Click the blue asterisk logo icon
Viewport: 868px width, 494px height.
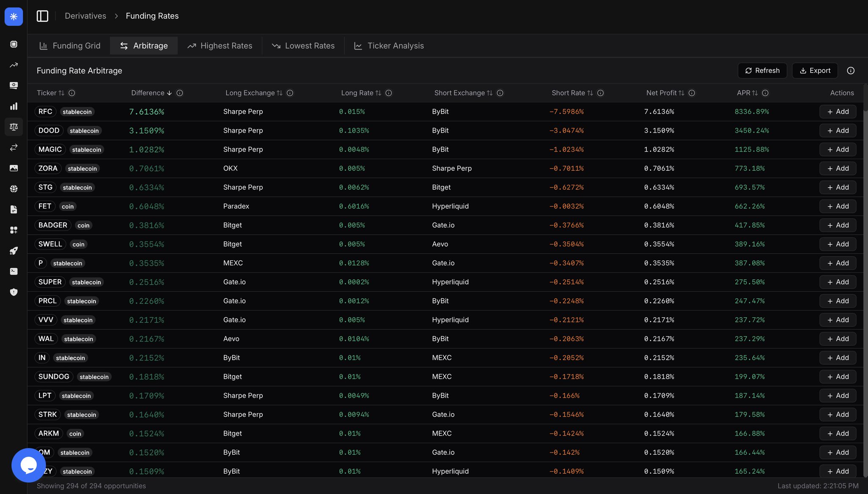click(x=14, y=17)
